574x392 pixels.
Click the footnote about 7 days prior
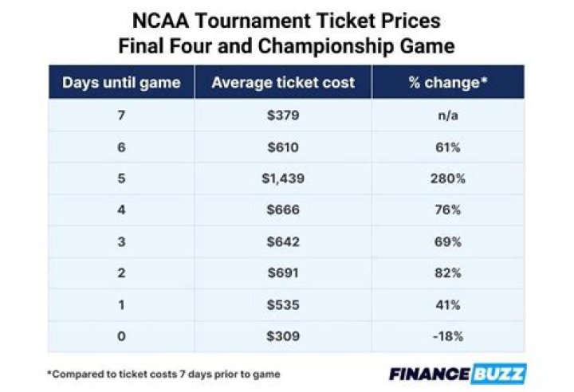click(x=163, y=374)
